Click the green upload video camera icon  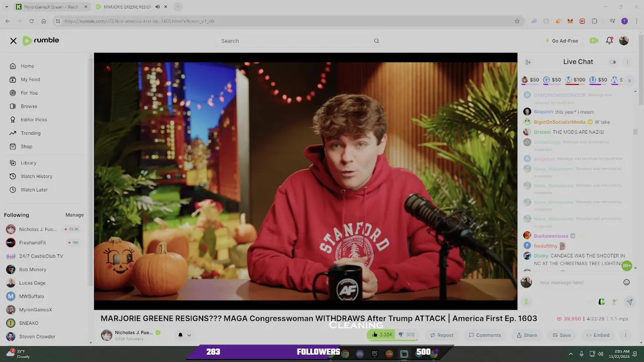594,41
